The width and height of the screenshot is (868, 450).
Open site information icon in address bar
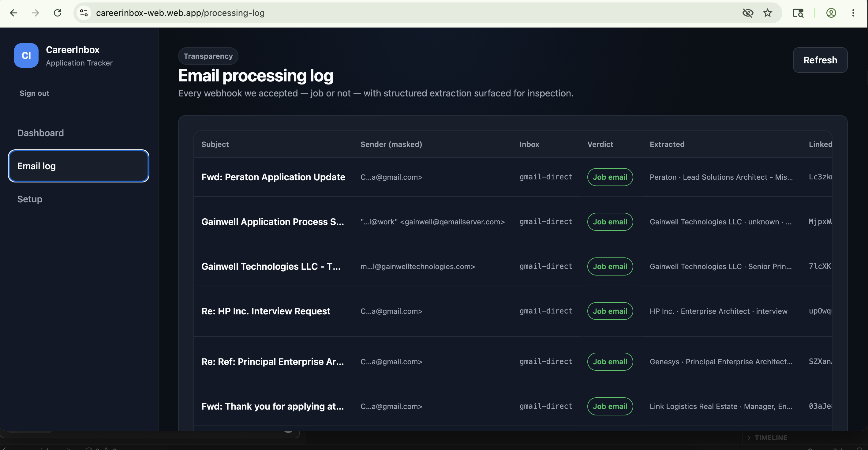pos(84,13)
